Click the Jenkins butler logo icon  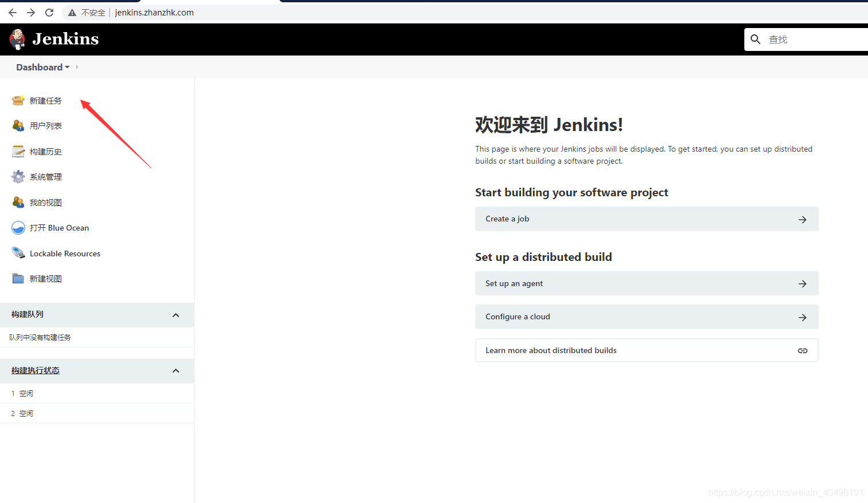[17, 39]
